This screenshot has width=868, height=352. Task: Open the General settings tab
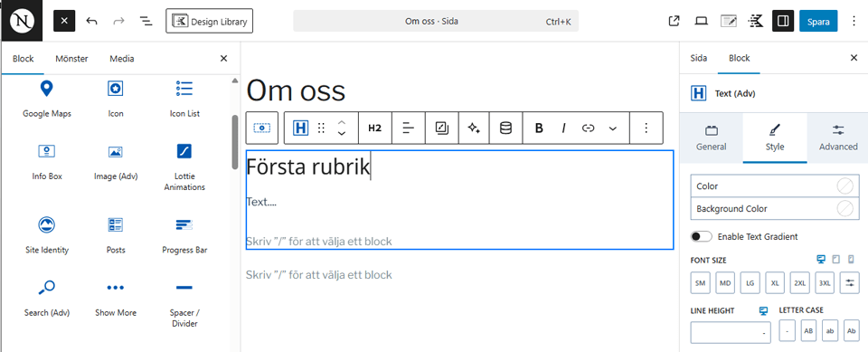click(712, 138)
